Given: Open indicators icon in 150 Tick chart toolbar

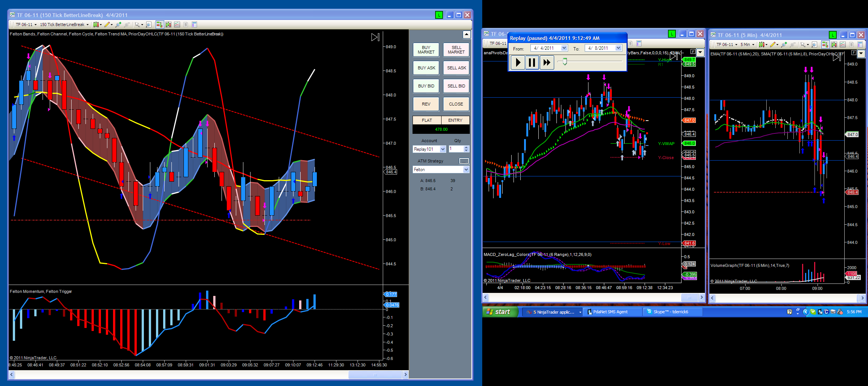Looking at the screenshot, I should tap(177, 25).
